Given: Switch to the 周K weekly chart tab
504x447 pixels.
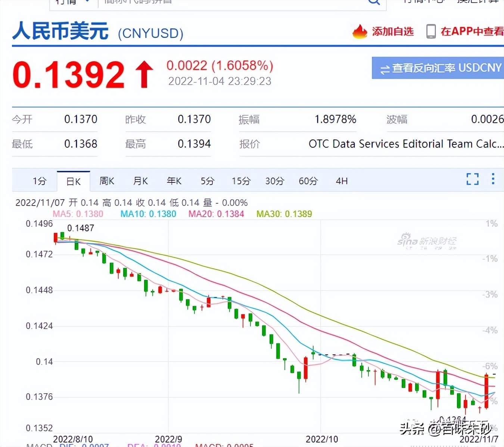Looking at the screenshot, I should pos(107,181).
